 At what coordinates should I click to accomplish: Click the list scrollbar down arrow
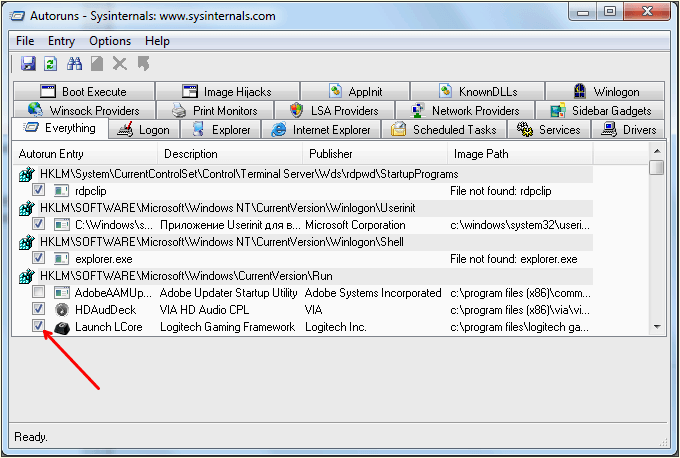pyautogui.click(x=657, y=327)
